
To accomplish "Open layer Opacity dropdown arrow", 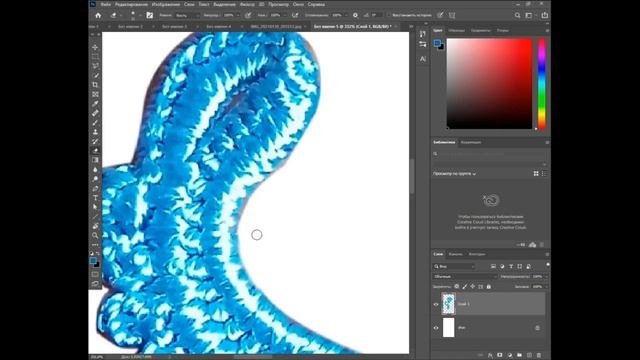I will pos(546,276).
